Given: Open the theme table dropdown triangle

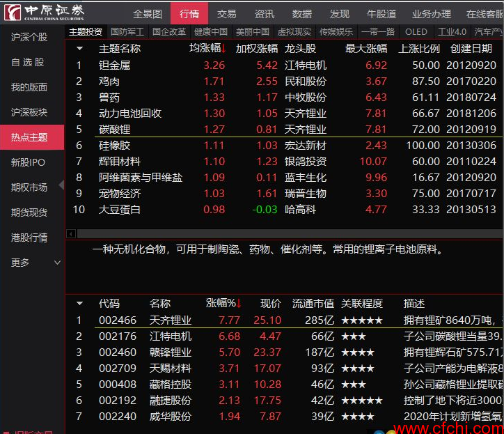Looking at the screenshot, I should click(80, 49).
